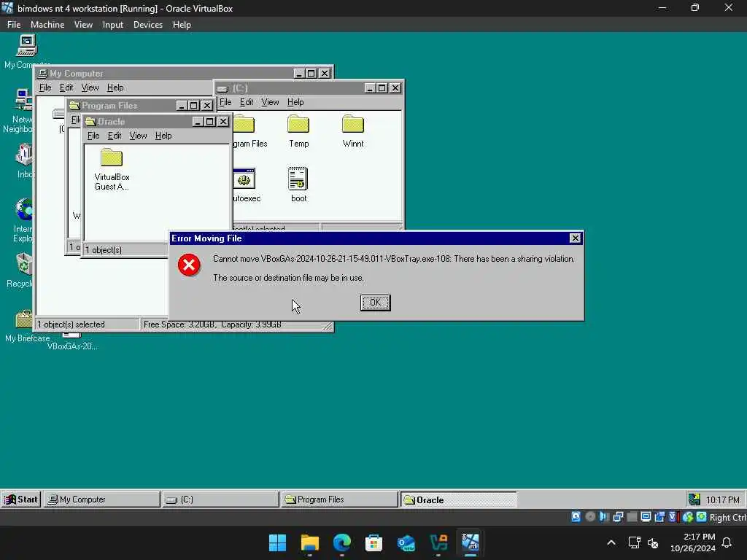
Task: Click the VirtualBox hard disk activity indicator
Action: (576, 517)
